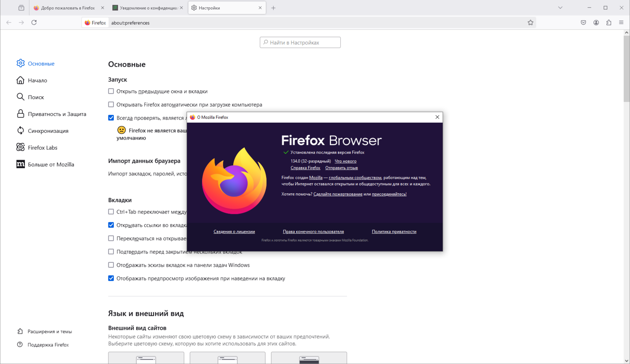Focus the Find in Settings search field
Screen dimensions: 630x364
click(300, 42)
